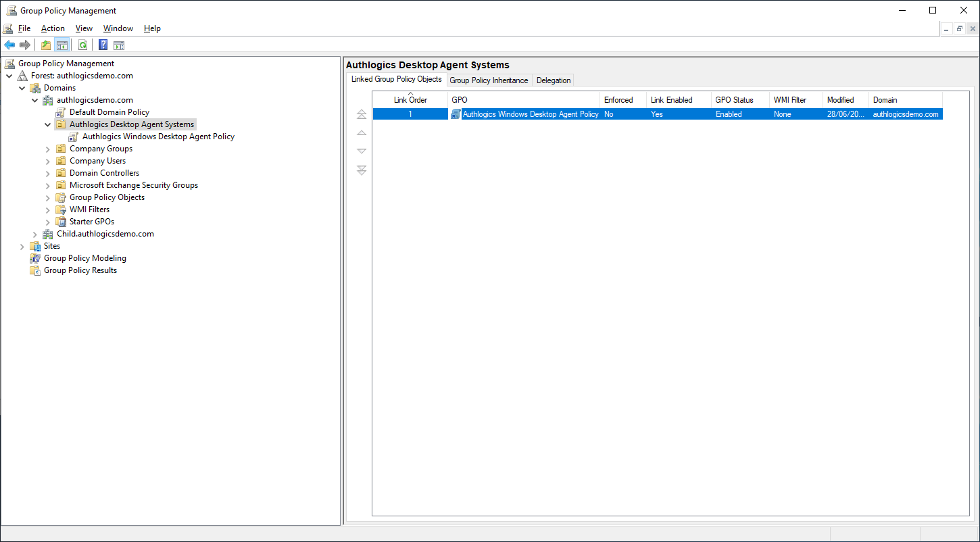
Task: Sort by Link Enabled column header
Action: point(679,100)
